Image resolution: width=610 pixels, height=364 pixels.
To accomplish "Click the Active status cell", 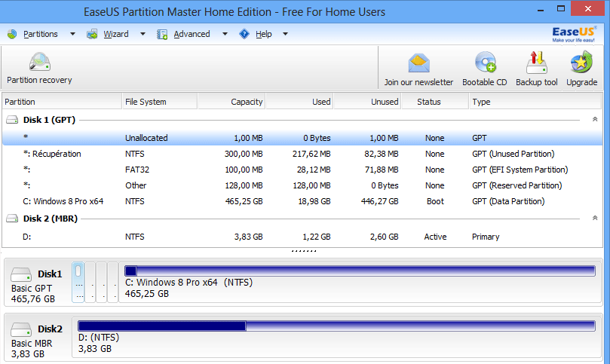I will (x=435, y=237).
